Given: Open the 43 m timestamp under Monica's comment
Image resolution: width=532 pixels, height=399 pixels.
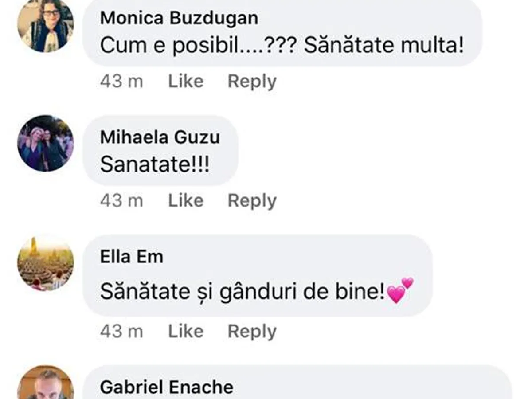Looking at the screenshot, I should [x=121, y=82].
